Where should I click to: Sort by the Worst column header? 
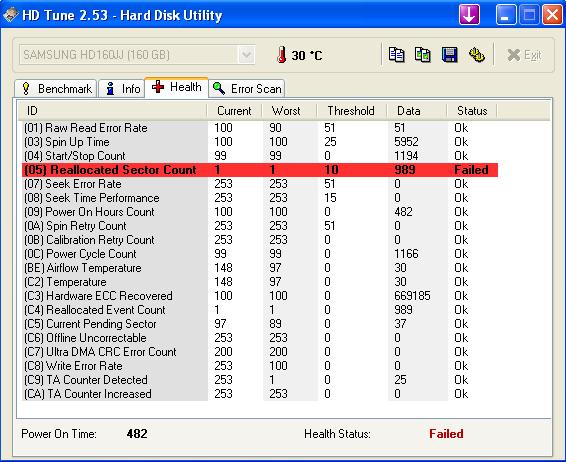(289, 111)
